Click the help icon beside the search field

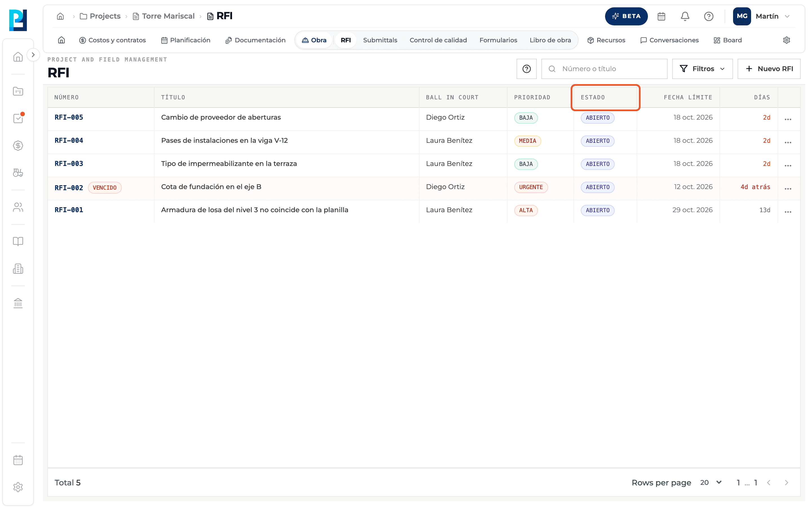[x=526, y=69]
